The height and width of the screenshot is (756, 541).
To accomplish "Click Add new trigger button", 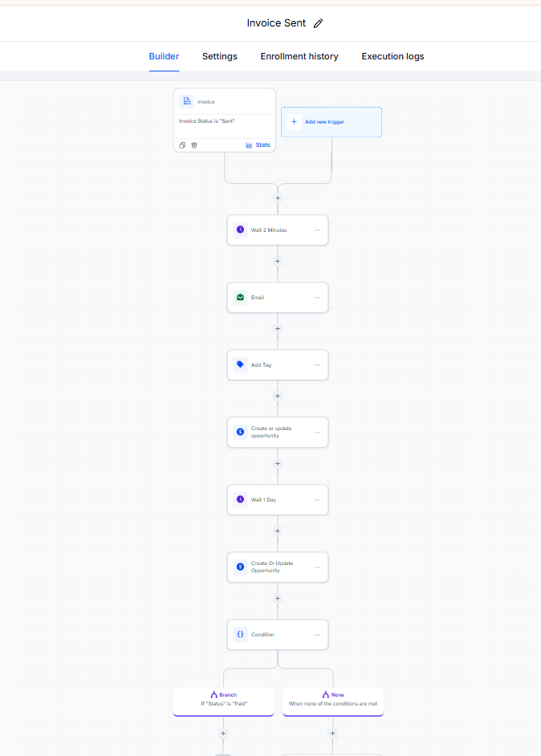I will click(332, 122).
